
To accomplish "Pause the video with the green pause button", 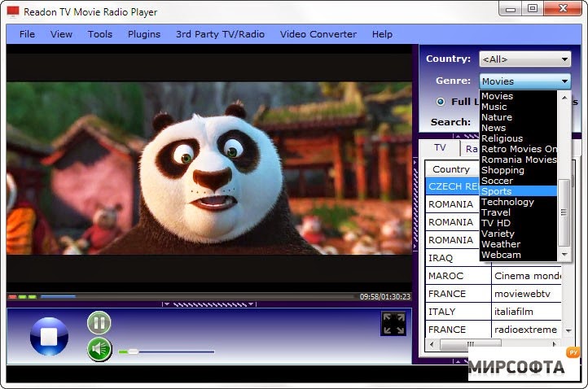I will (99, 322).
